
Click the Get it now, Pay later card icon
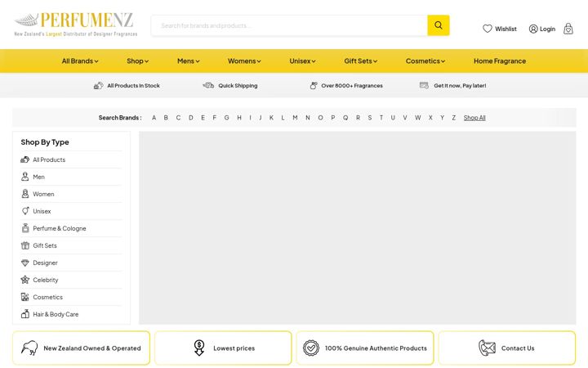[424, 85]
